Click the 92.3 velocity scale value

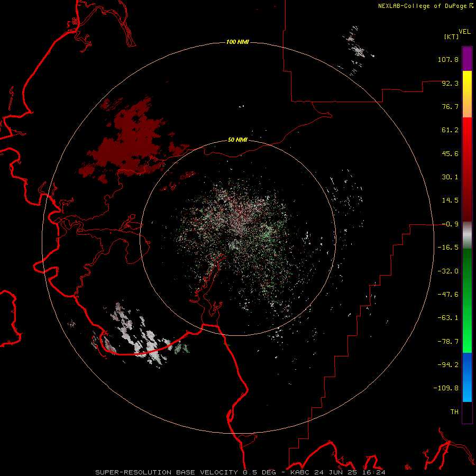450,83
